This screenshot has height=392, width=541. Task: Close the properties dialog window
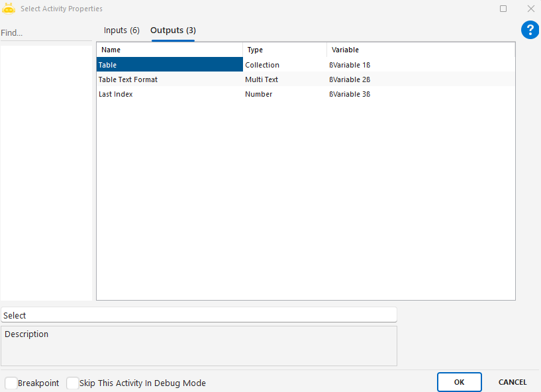(530, 9)
